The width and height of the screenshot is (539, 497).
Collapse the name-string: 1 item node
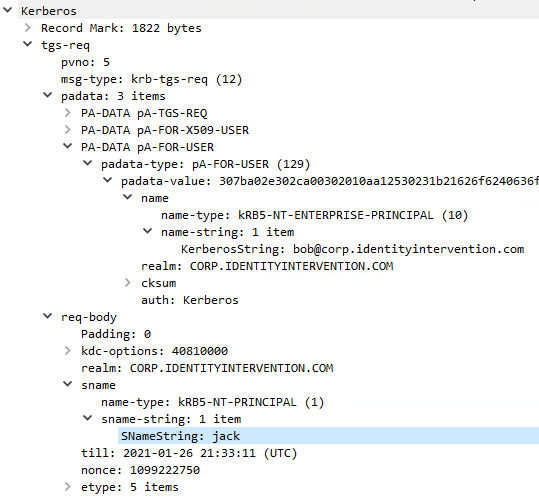coord(147,231)
